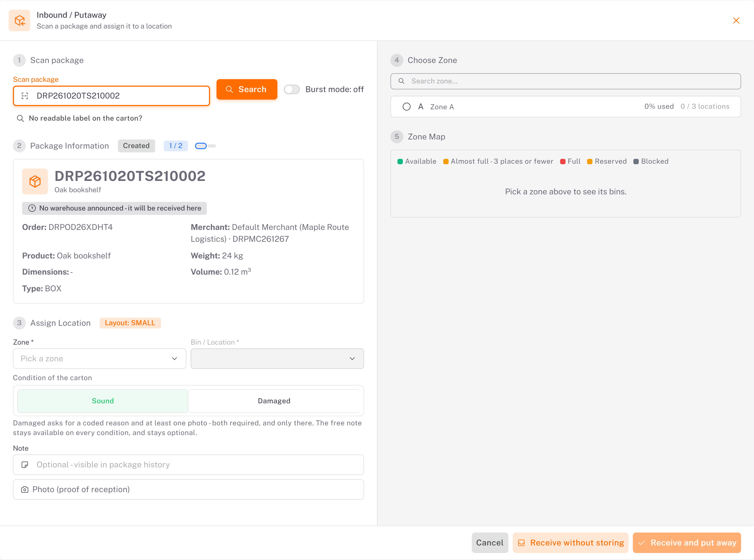Click the magnifier icon beside No readable label

[20, 118]
